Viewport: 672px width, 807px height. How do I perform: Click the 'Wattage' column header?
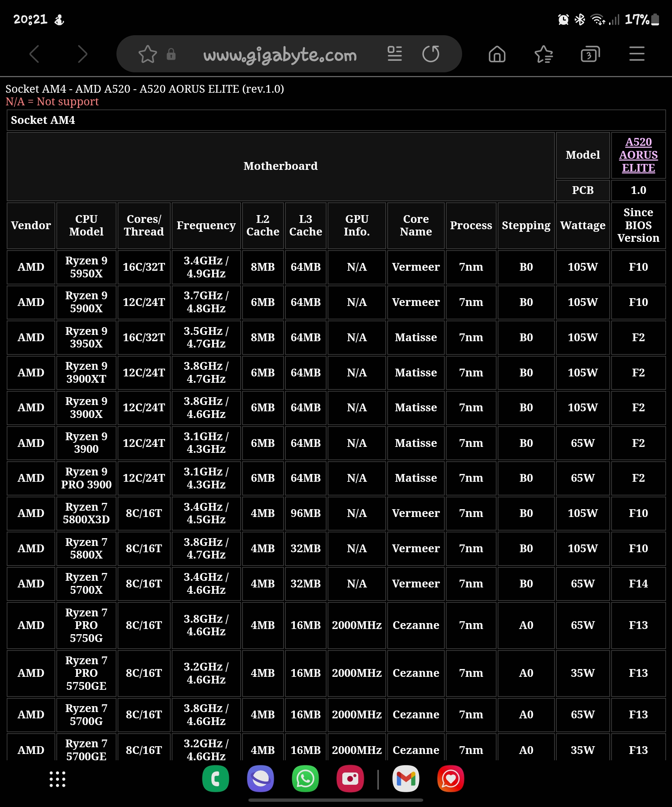[583, 225]
